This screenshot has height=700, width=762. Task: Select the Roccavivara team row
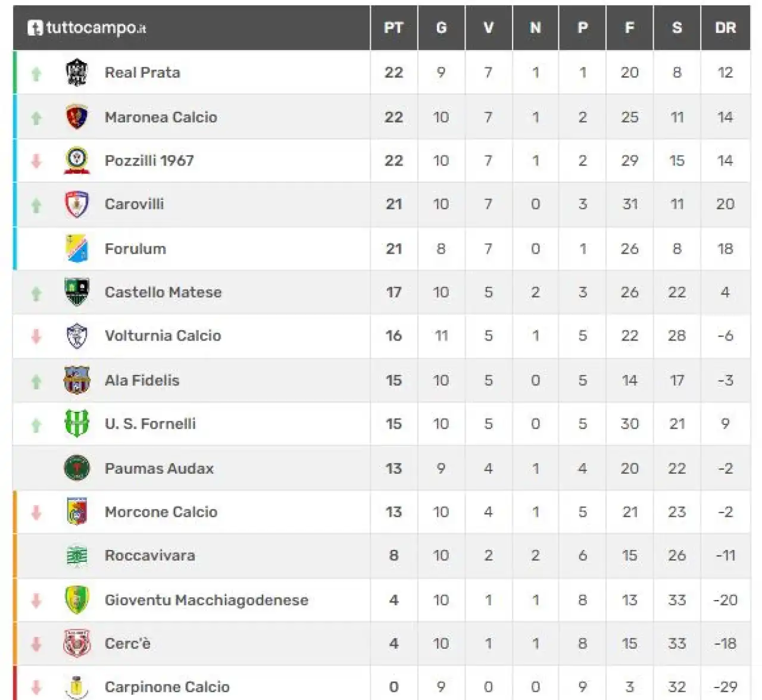point(382,555)
